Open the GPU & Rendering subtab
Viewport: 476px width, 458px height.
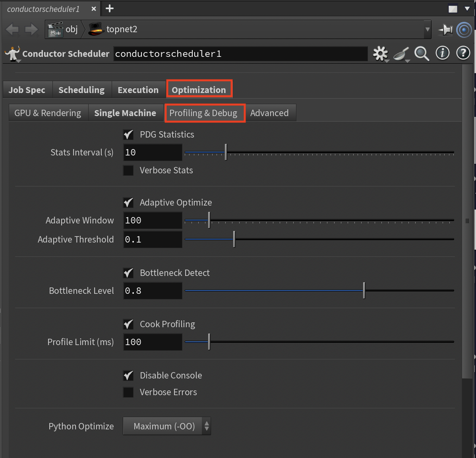point(48,113)
